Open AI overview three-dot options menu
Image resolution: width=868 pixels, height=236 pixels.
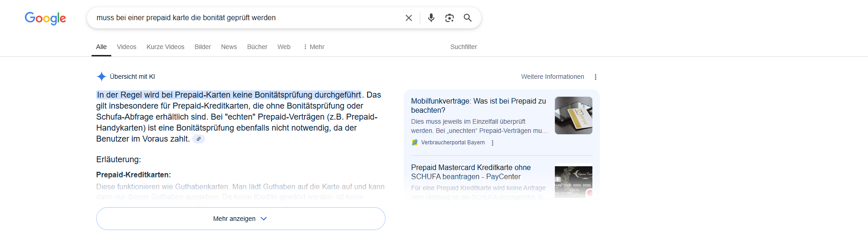coord(595,77)
